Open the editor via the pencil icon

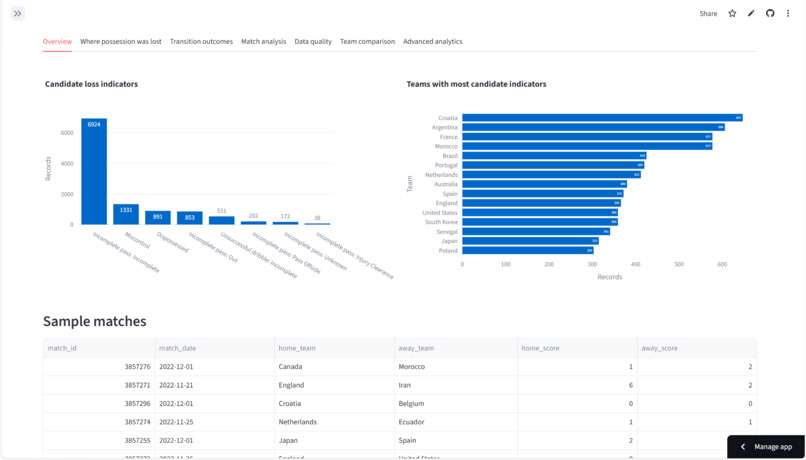coord(751,13)
